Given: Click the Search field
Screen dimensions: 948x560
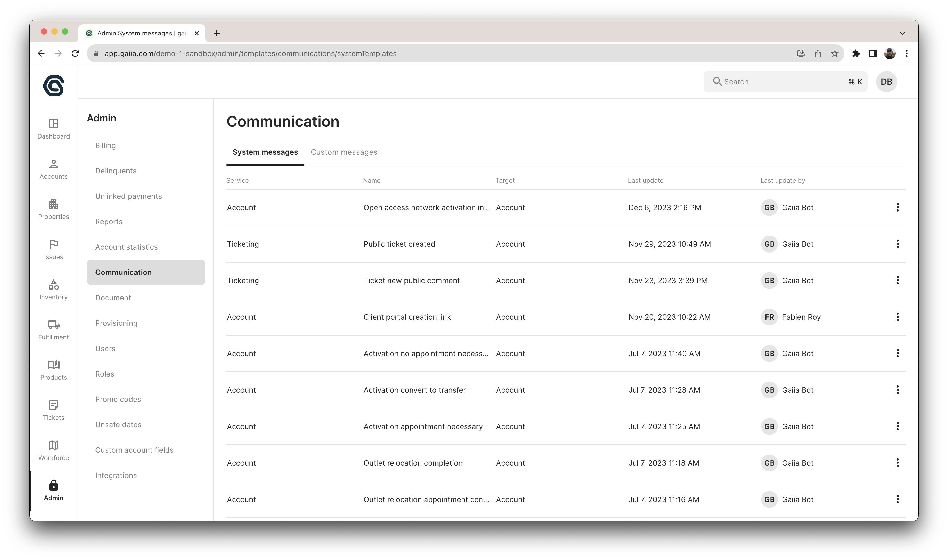Looking at the screenshot, I should [x=785, y=81].
